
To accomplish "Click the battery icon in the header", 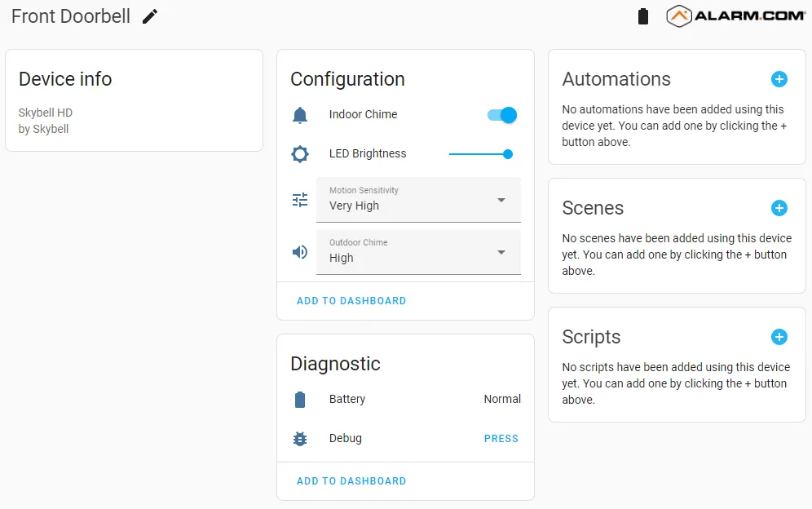I will pos(643,16).
